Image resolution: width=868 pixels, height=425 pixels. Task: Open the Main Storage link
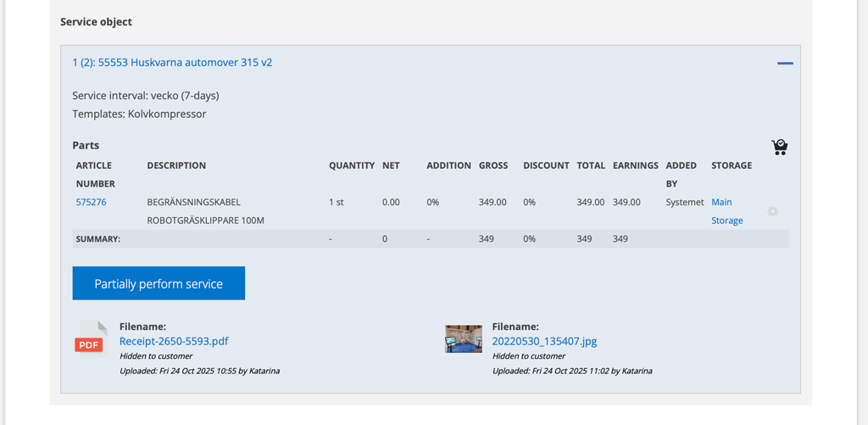(726, 211)
